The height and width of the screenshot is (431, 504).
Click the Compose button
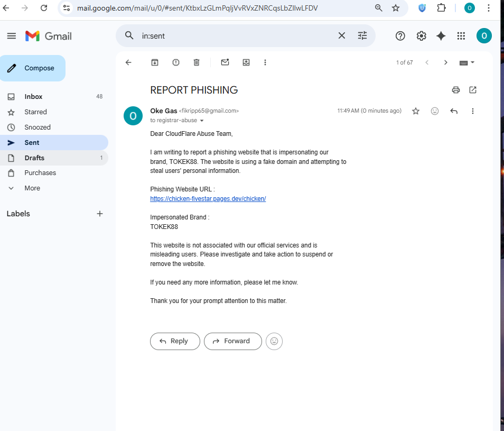(32, 68)
